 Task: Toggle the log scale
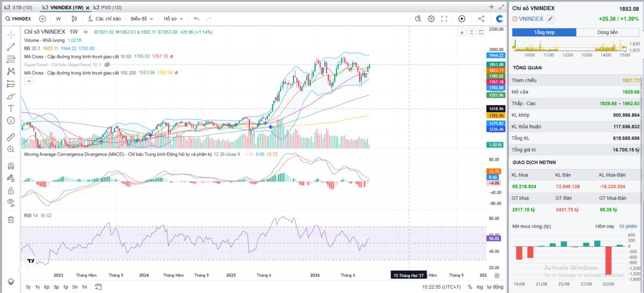[481, 287]
